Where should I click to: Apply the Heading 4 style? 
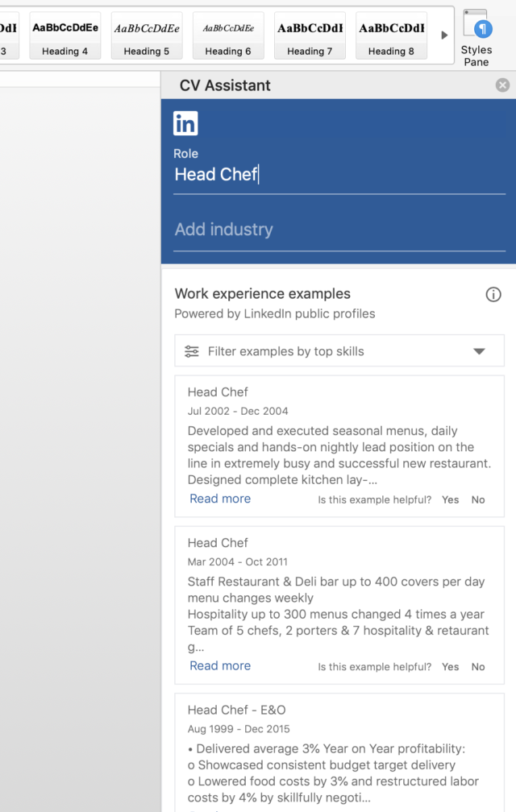tap(65, 35)
